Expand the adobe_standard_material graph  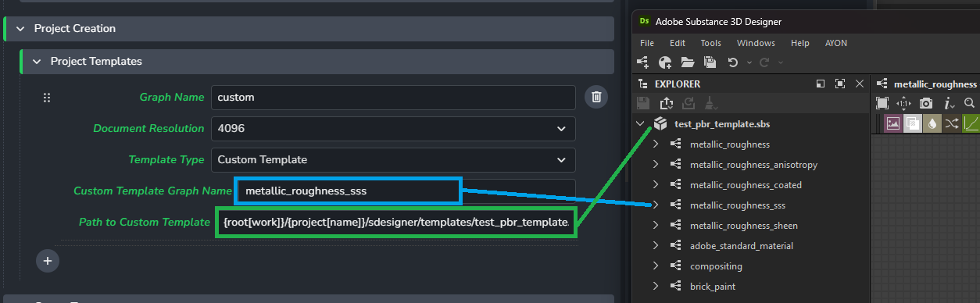pyautogui.click(x=655, y=246)
